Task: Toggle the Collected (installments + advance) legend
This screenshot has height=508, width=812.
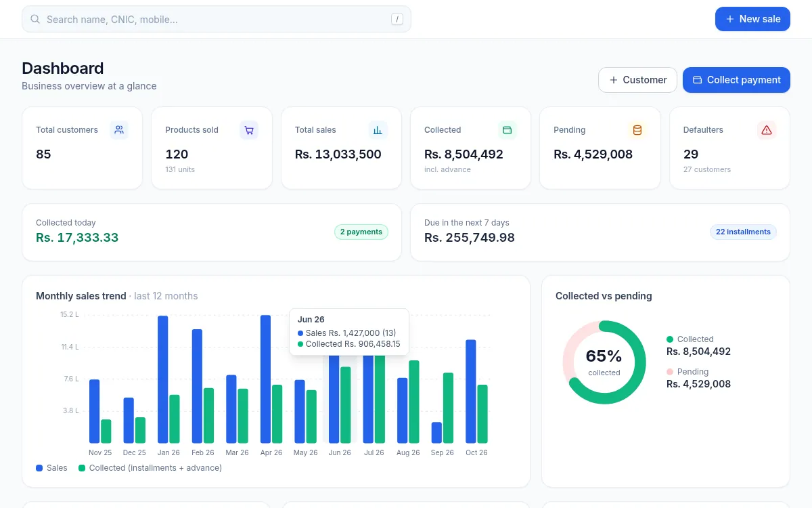Action: (150, 468)
